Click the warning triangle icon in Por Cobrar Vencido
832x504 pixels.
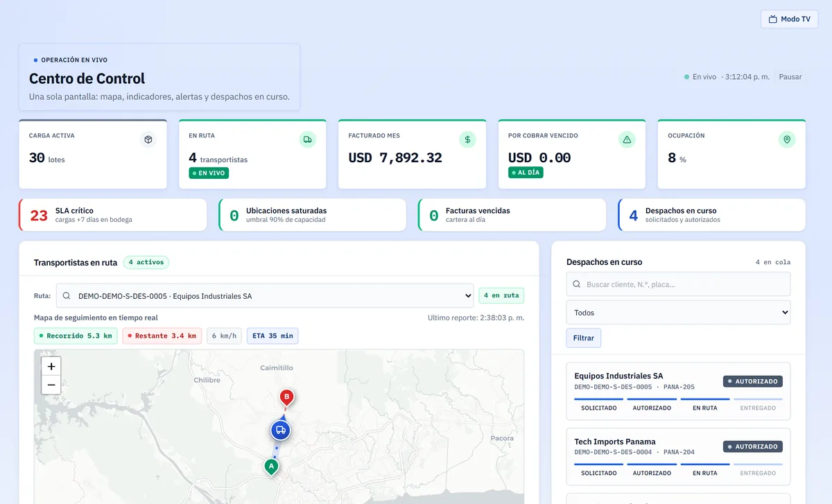click(627, 139)
